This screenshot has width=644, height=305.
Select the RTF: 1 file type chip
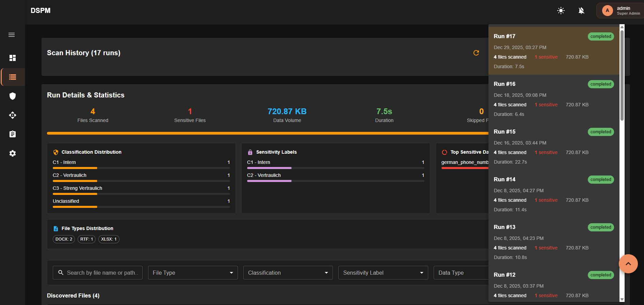[86, 239]
